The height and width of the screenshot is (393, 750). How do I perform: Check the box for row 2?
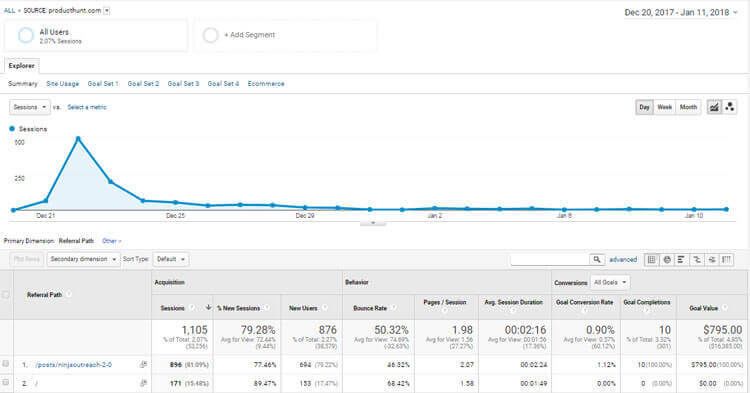6,382
